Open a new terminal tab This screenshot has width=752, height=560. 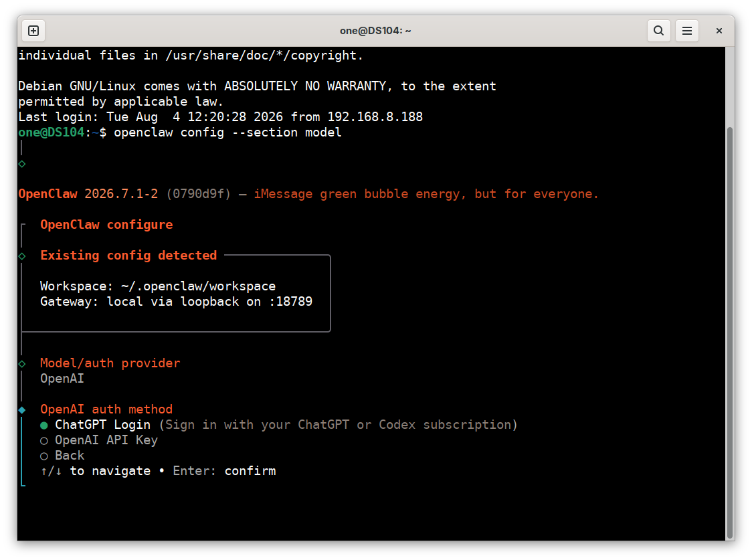pyautogui.click(x=33, y=31)
